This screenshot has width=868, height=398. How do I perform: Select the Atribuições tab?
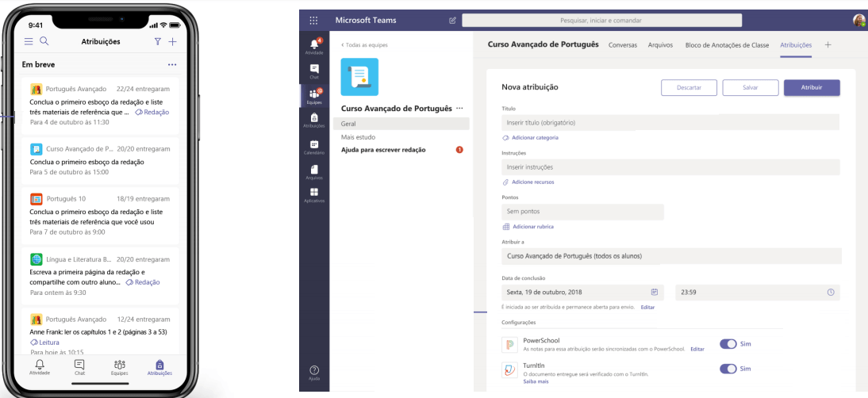point(796,44)
